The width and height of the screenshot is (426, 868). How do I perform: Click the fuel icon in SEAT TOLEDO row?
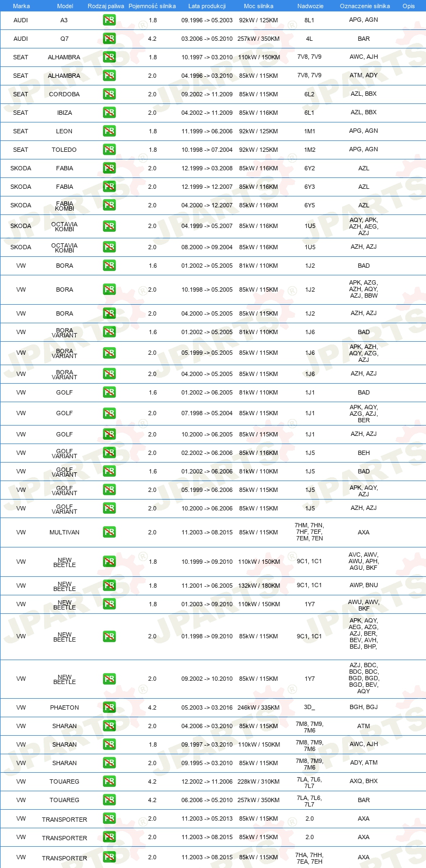(x=109, y=150)
